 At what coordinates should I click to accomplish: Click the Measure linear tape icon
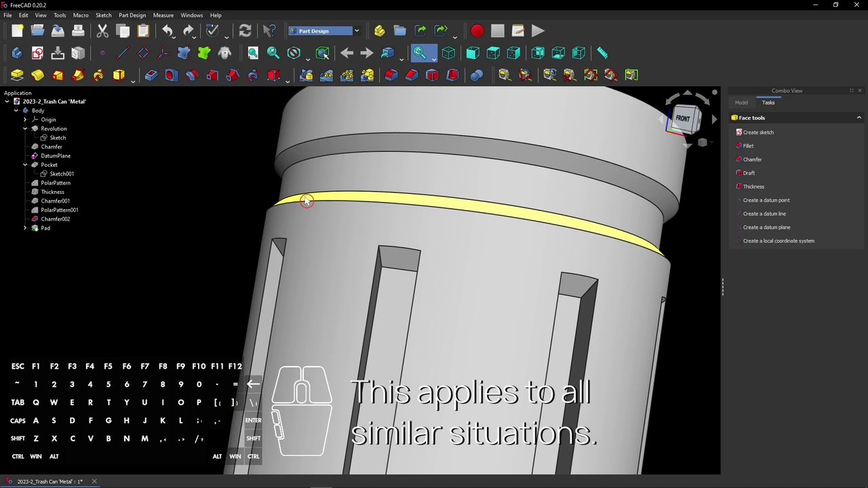click(505, 75)
